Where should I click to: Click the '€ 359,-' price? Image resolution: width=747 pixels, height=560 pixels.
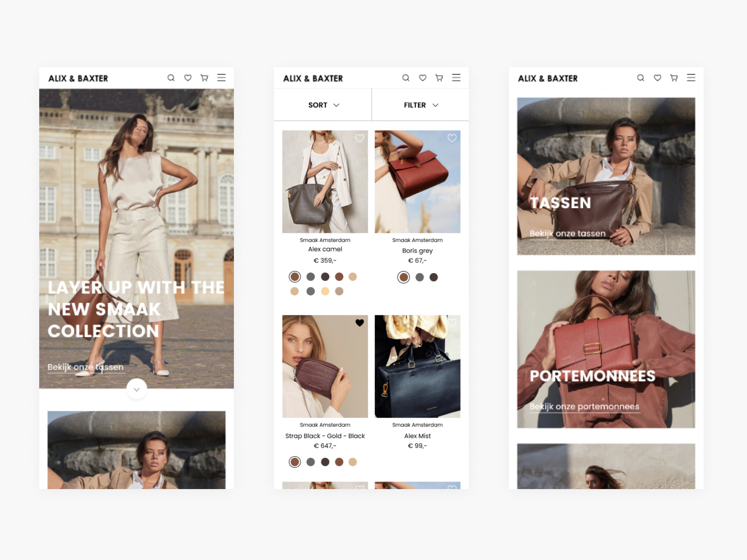coord(325,261)
